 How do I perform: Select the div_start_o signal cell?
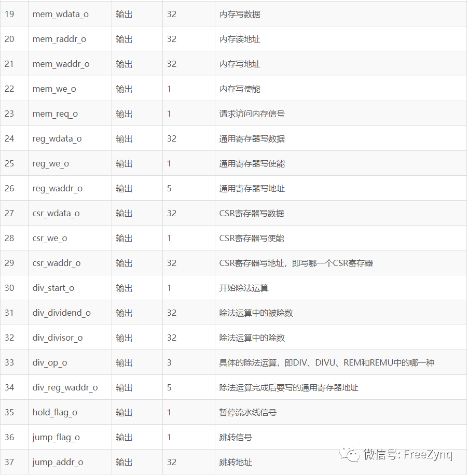[x=53, y=288]
